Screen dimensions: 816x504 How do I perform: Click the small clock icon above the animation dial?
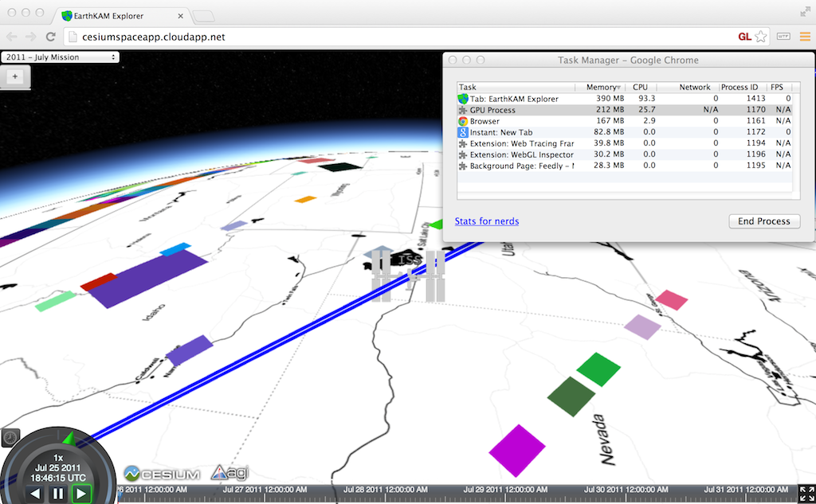tap(10, 437)
